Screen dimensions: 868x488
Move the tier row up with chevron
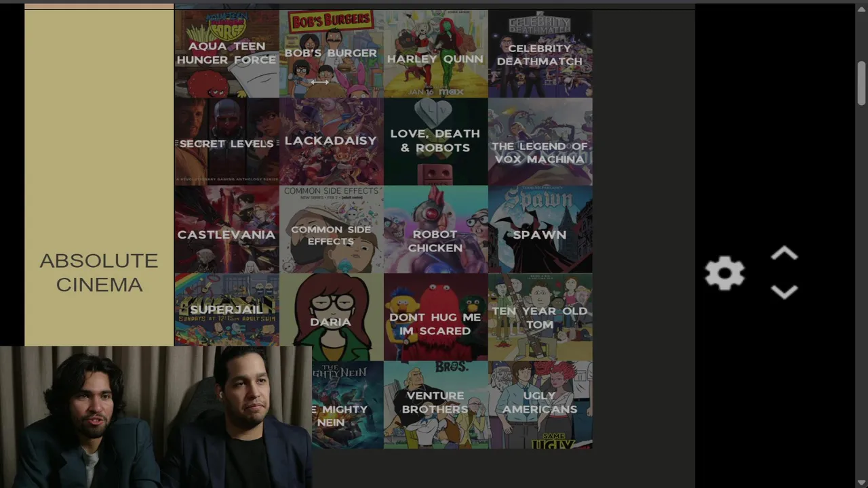click(x=784, y=254)
